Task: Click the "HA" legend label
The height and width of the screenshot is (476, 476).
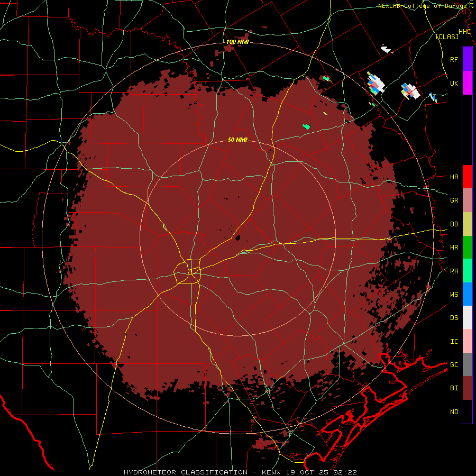Action: coord(454,177)
